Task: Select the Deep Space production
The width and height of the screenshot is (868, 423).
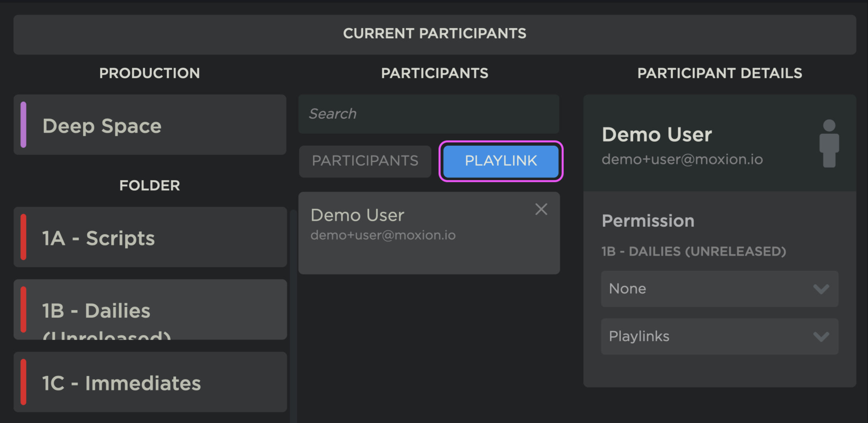Action: [x=150, y=125]
